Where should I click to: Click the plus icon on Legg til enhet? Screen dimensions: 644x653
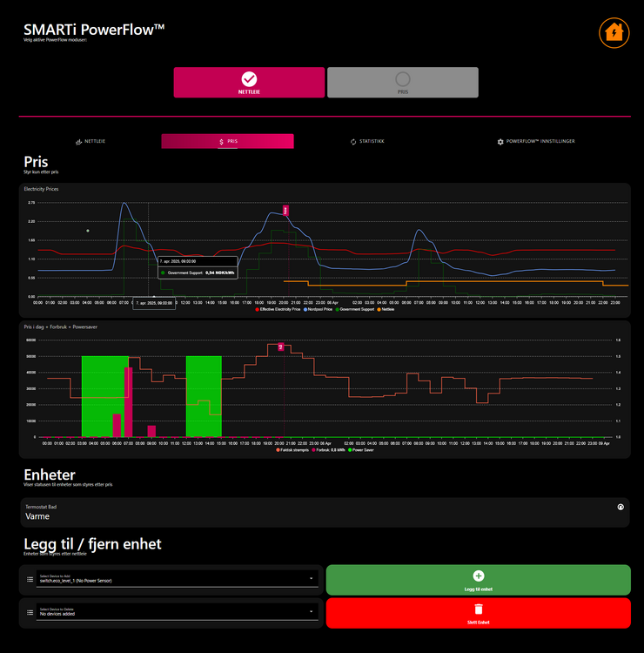pyautogui.click(x=478, y=576)
